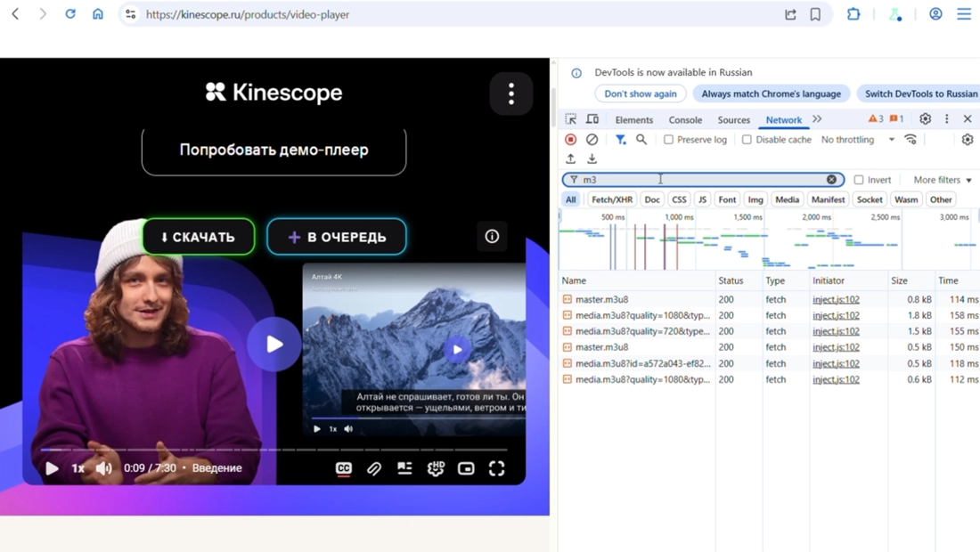Open network conditions wifi icon
980x552 pixels.
pyautogui.click(x=911, y=139)
